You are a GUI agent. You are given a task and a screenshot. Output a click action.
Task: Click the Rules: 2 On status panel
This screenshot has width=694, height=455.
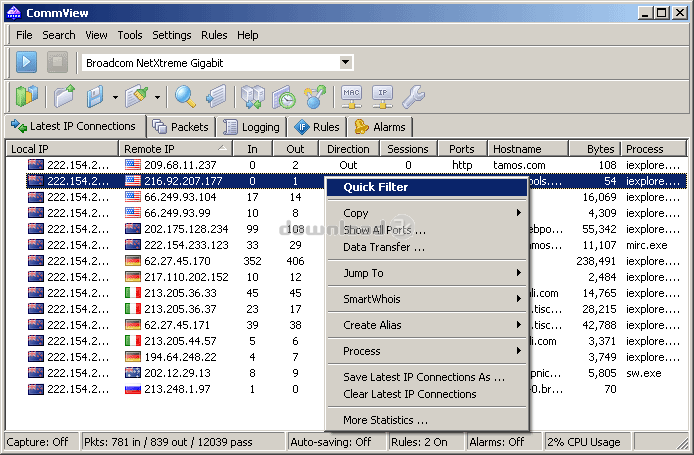click(426, 442)
